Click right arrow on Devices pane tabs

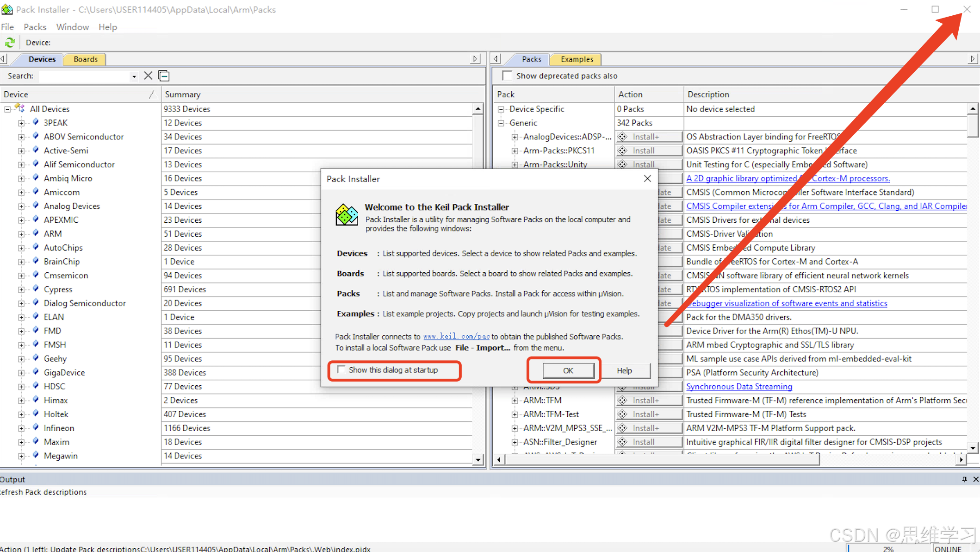[x=475, y=59]
